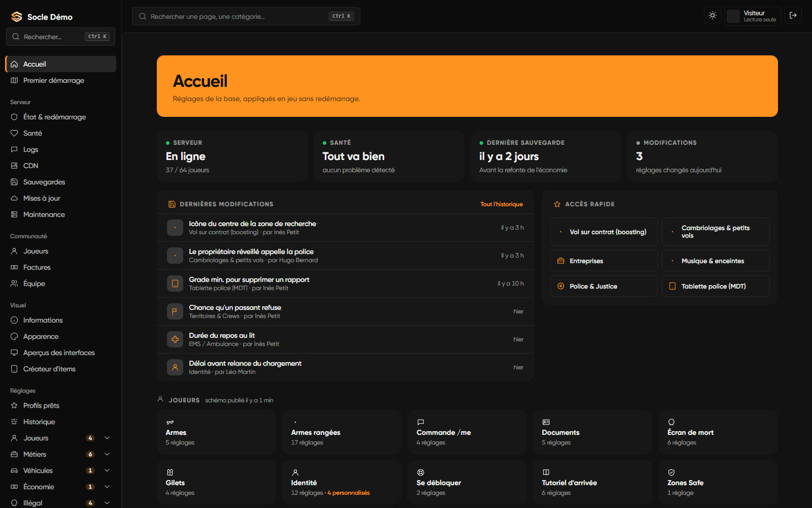Select Historique in the sidebar
The height and width of the screenshot is (508, 812).
[x=61, y=422]
